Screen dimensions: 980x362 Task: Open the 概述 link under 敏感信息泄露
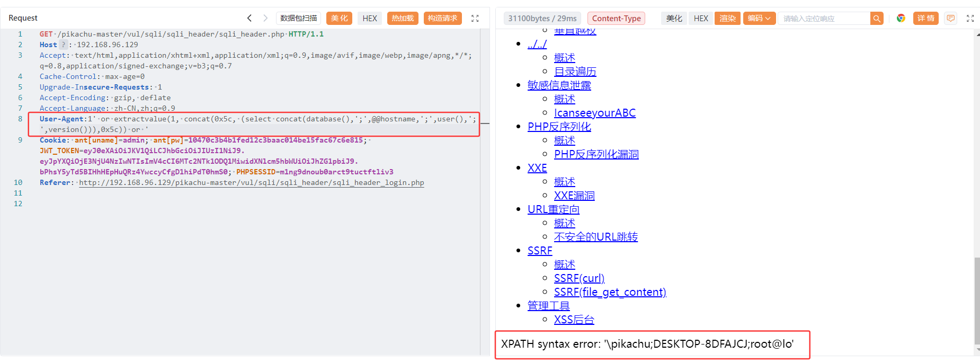pyautogui.click(x=565, y=99)
